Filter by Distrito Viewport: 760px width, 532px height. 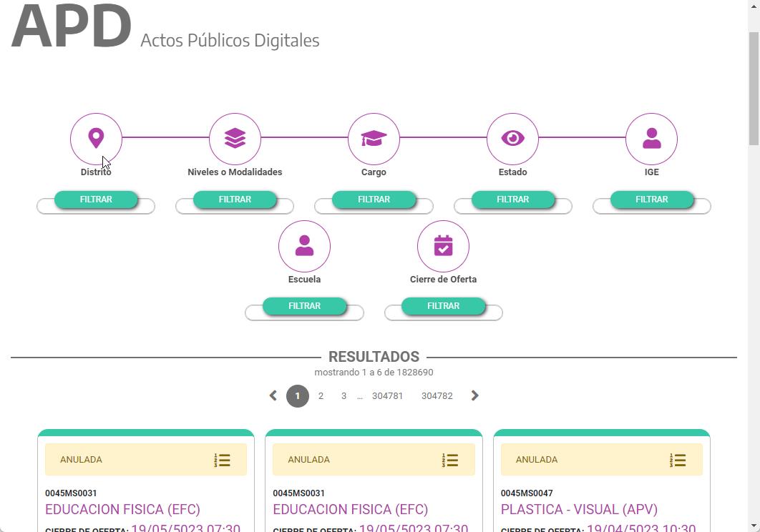(x=96, y=199)
